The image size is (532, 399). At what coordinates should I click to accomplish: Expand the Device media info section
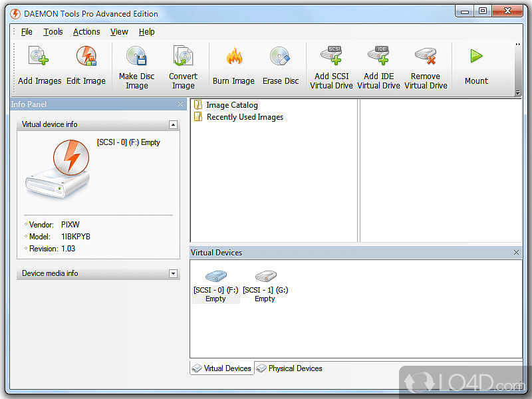tap(173, 273)
